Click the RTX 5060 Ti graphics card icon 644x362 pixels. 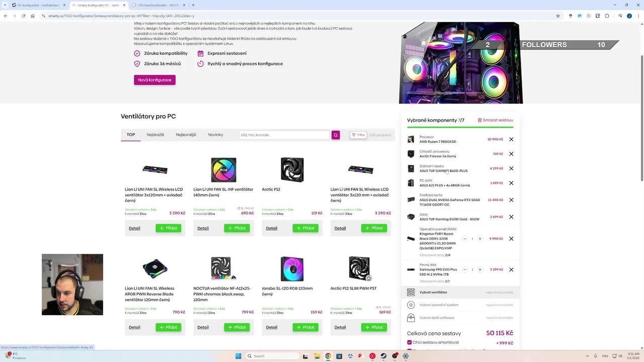[411, 200]
